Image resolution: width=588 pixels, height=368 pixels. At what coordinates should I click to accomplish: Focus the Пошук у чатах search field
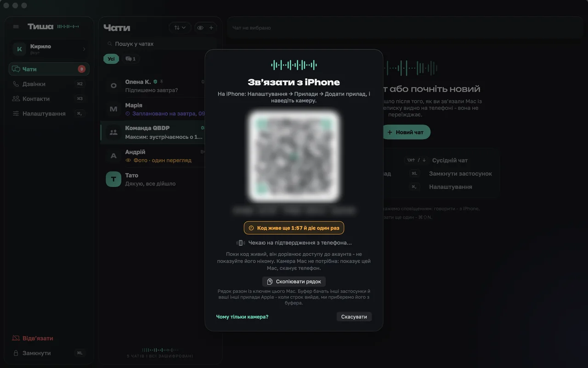(x=161, y=44)
